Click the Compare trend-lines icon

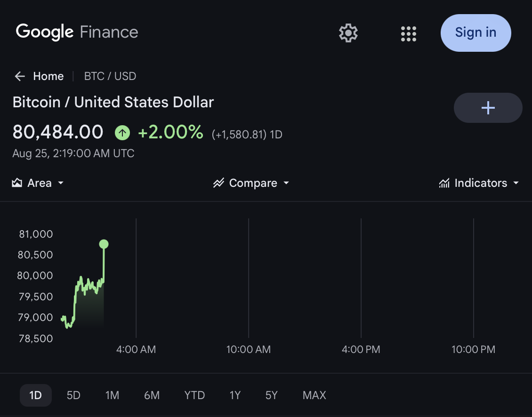click(x=218, y=183)
